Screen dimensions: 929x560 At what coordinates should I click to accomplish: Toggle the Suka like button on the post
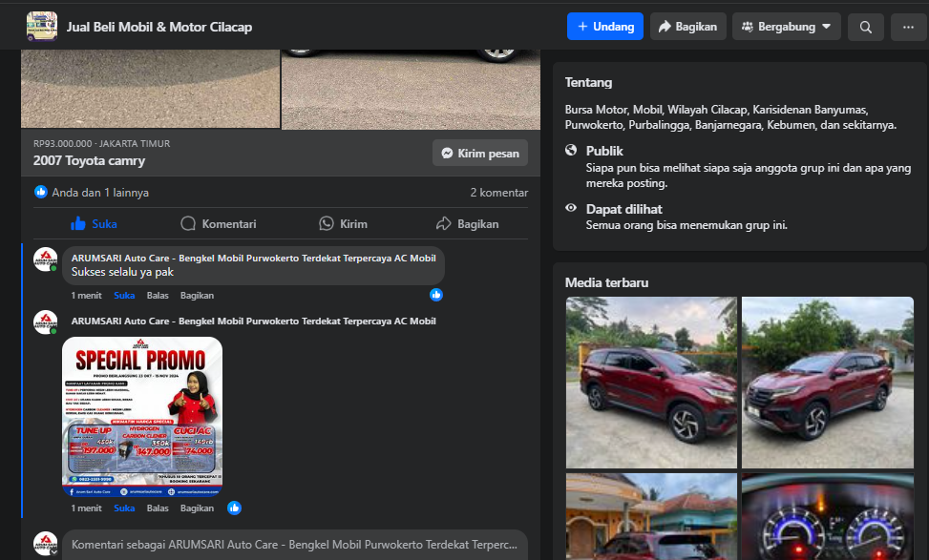pos(94,224)
